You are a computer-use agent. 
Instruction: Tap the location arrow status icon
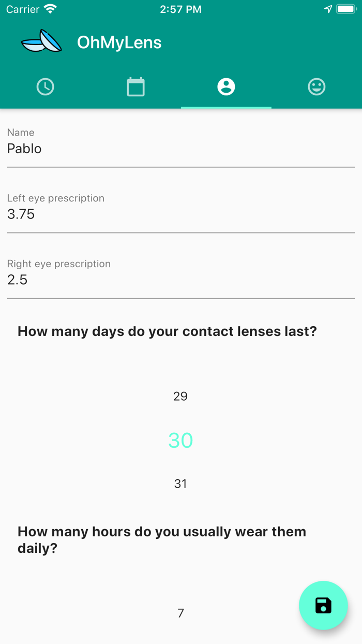click(x=328, y=9)
